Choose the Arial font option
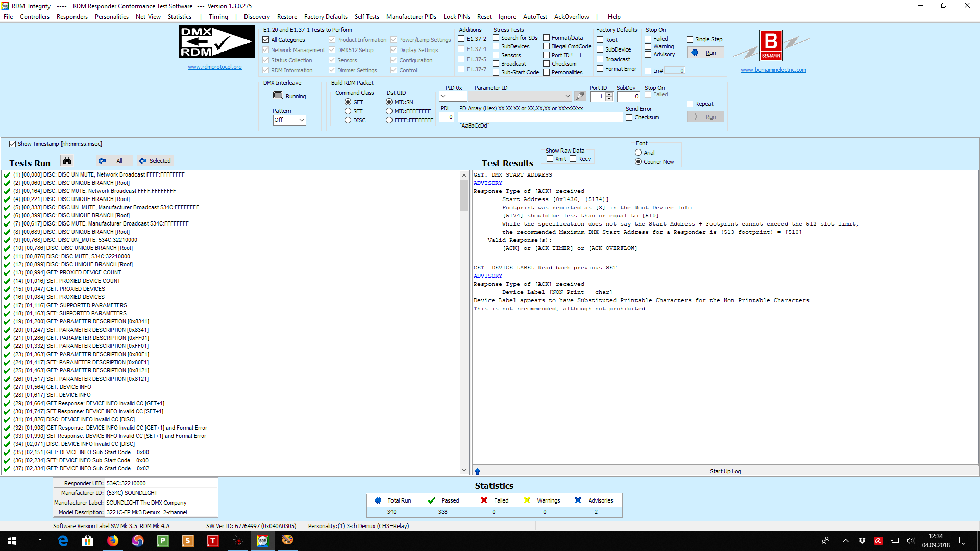980x551 pixels. coord(638,153)
